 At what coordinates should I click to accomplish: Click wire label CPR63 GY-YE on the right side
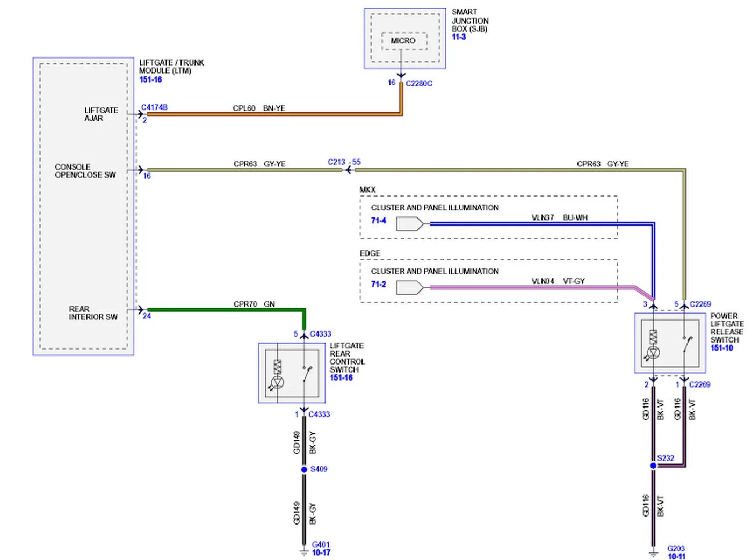click(603, 164)
